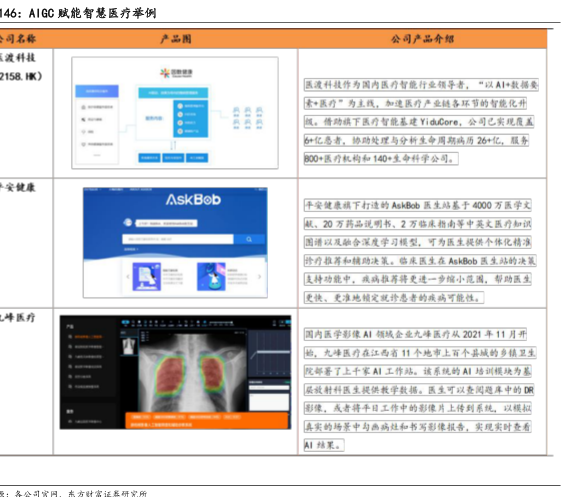Click the 公司产品介绍 column header

[422, 39]
